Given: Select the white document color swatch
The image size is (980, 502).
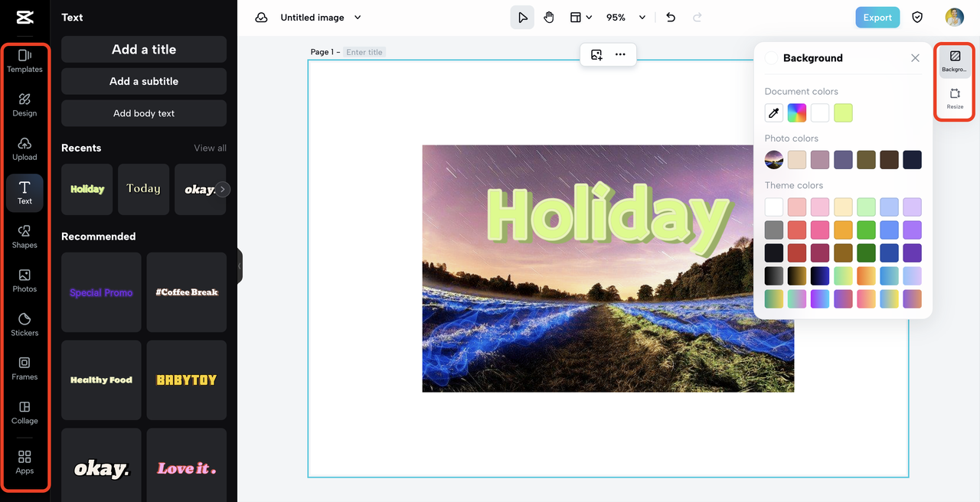Looking at the screenshot, I should [820, 113].
